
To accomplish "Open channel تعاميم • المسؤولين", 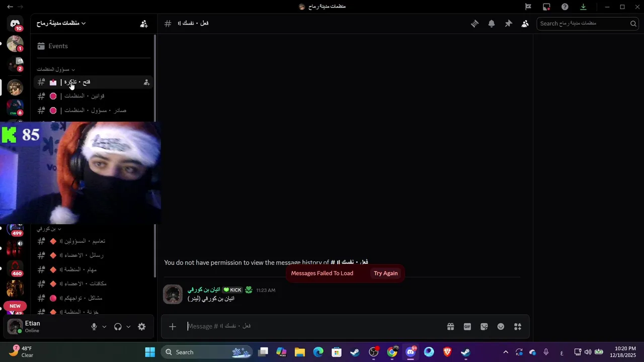I will 93,241.
